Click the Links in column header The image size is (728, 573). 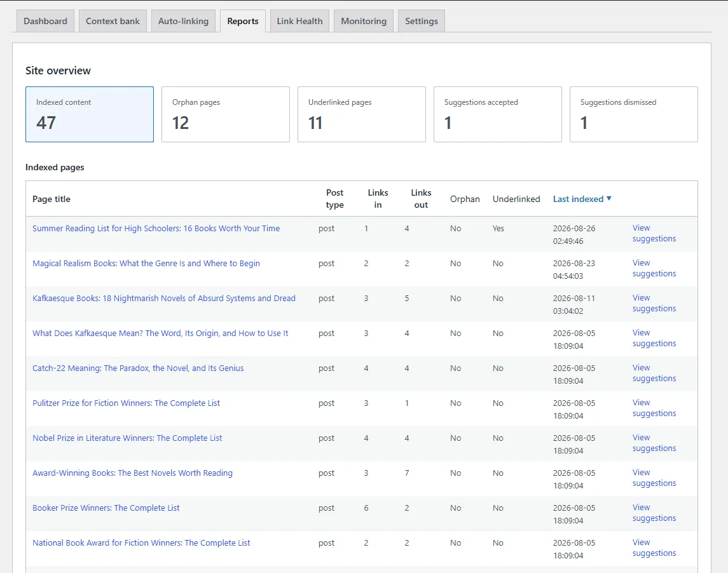[378, 199]
